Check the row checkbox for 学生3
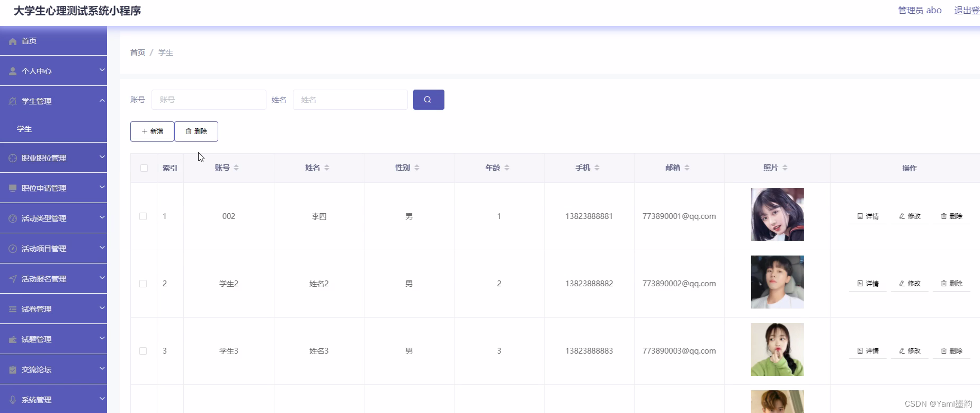Image resolution: width=980 pixels, height=413 pixels. (143, 351)
